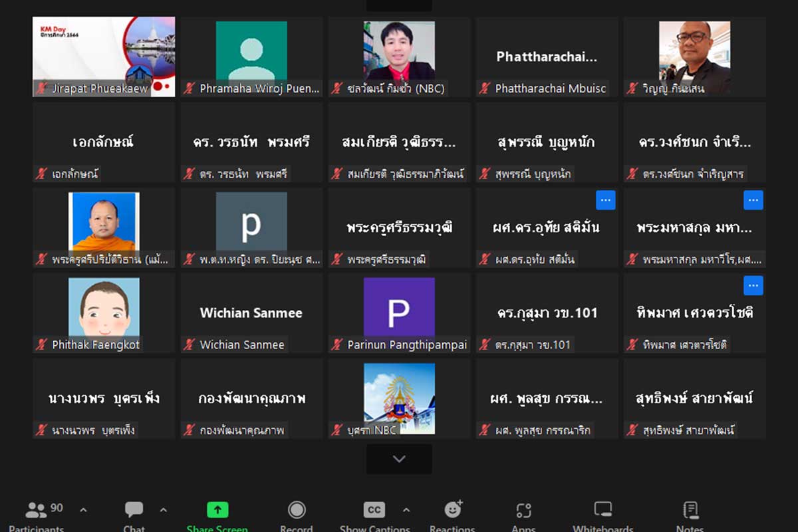Open the Chat panel
The width and height of the screenshot is (798, 532).
point(134,511)
